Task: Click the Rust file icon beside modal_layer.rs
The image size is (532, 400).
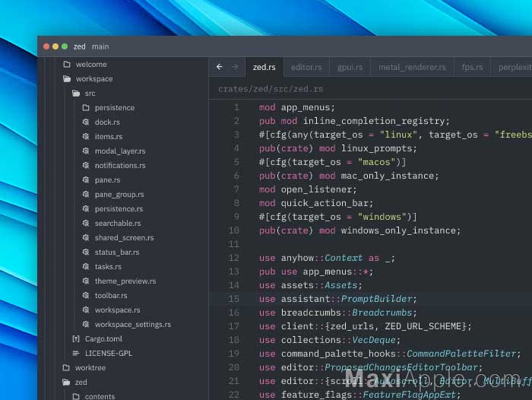Action: pos(86,151)
